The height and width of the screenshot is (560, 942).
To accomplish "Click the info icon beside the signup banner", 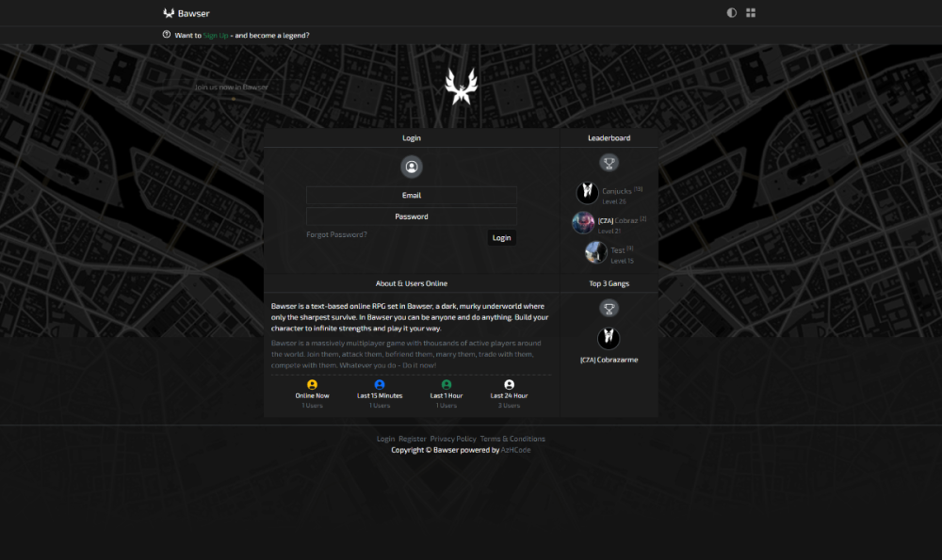I will pyautogui.click(x=164, y=35).
